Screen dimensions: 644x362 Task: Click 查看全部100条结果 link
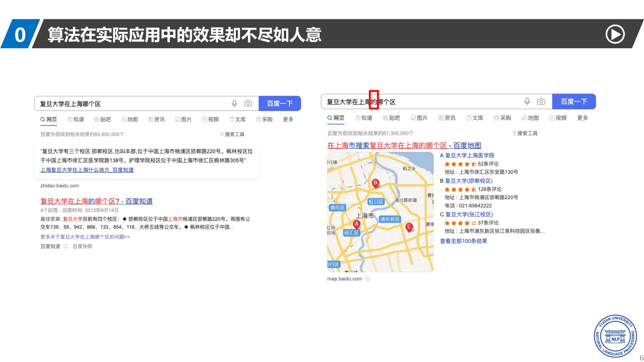[464, 241]
